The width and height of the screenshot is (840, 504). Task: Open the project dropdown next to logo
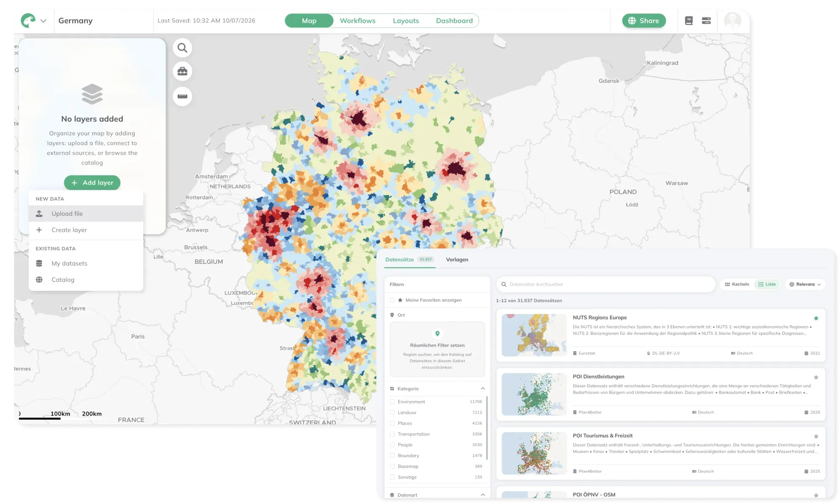pyautogui.click(x=43, y=21)
